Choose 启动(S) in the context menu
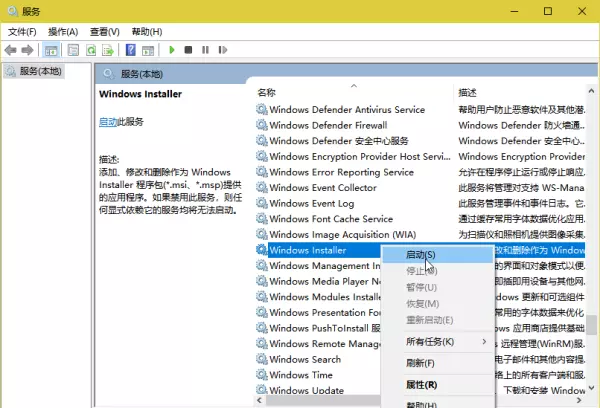The image size is (600, 408). [437, 255]
